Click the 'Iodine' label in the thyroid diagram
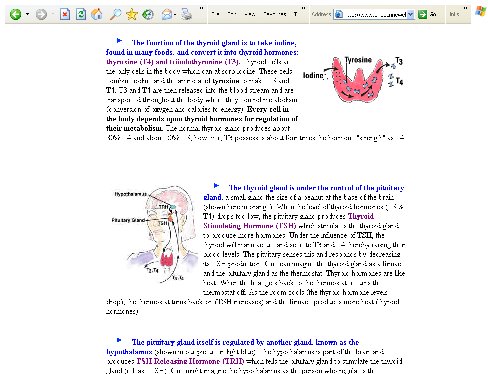The image size is (488, 374). coord(313,75)
